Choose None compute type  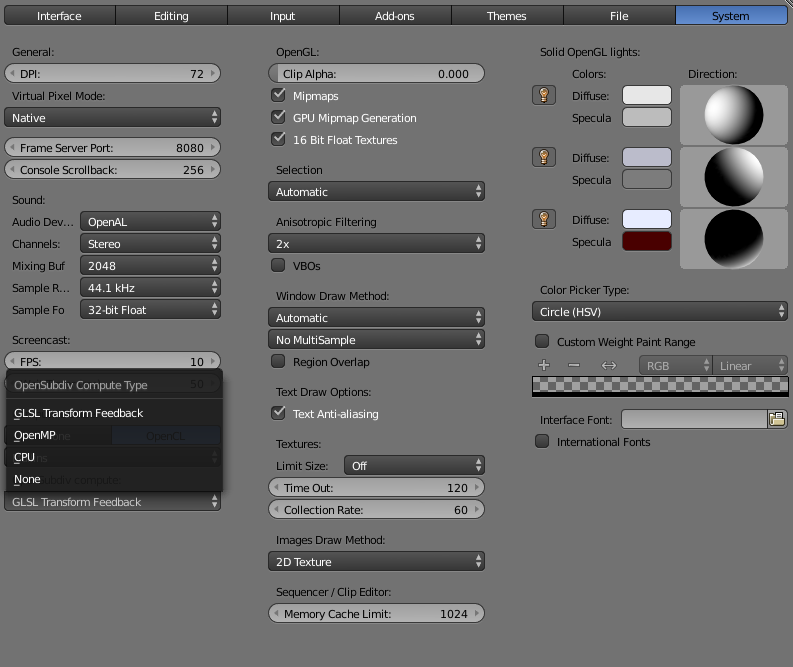coord(114,479)
